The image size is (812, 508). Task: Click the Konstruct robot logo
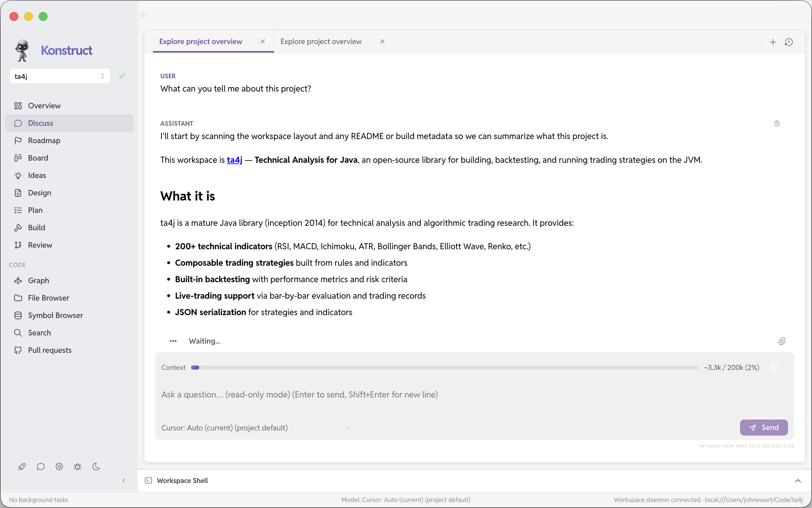pos(22,50)
